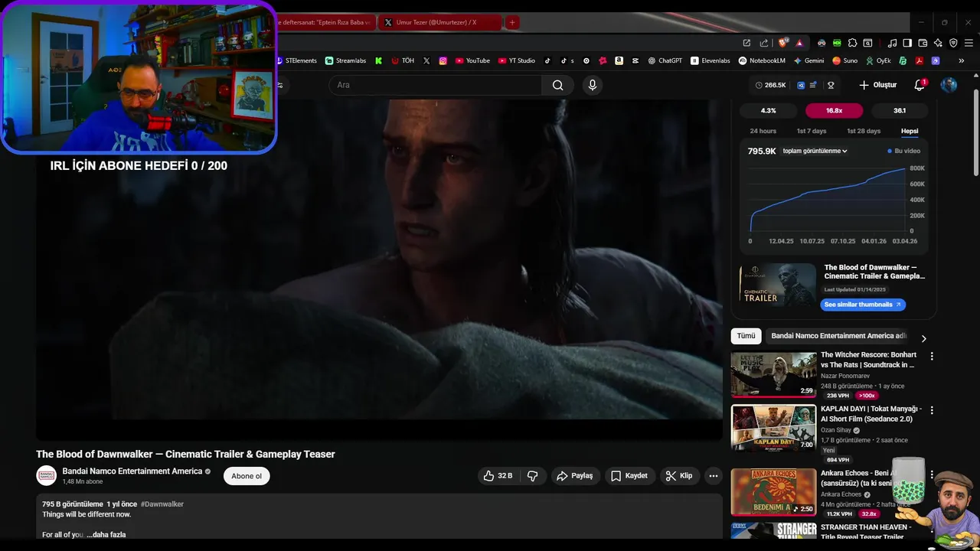Select the 1st 7 days range tab
The height and width of the screenshot is (551, 980).
812,131
